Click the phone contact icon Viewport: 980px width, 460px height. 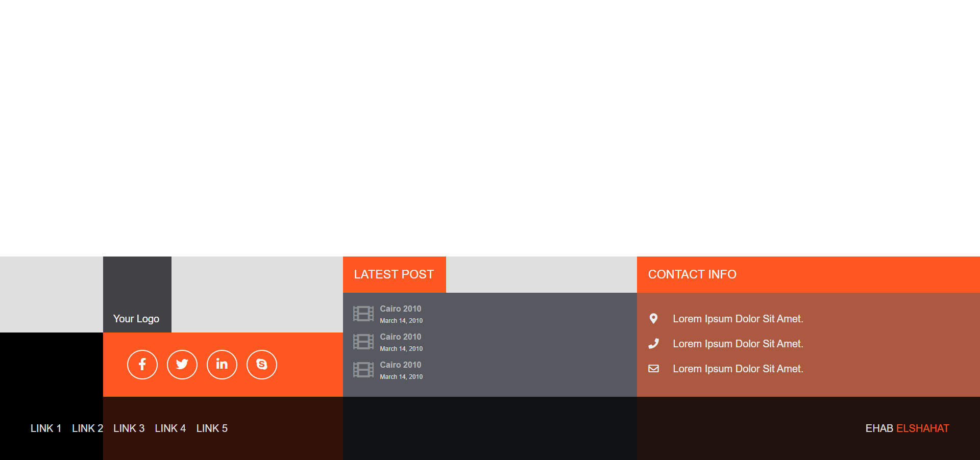point(653,344)
